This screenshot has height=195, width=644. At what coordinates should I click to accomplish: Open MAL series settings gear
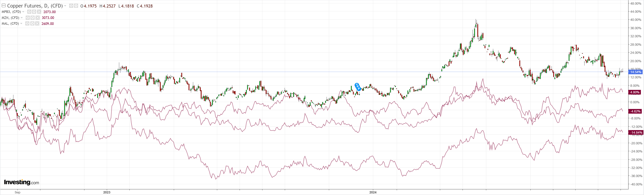coord(32,24)
